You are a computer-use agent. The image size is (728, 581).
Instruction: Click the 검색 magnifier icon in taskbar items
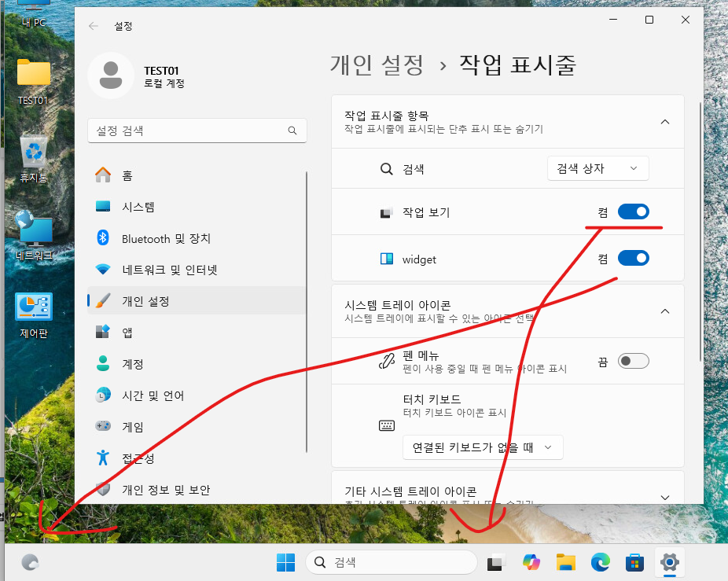386,168
